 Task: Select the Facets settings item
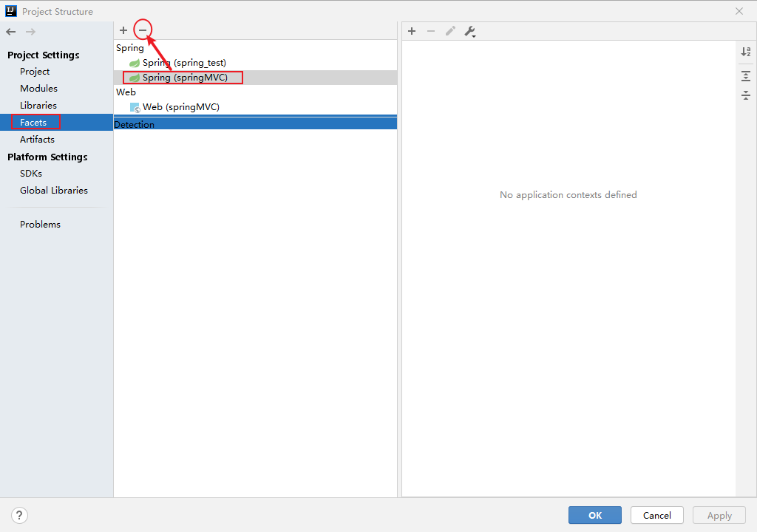coord(56,122)
